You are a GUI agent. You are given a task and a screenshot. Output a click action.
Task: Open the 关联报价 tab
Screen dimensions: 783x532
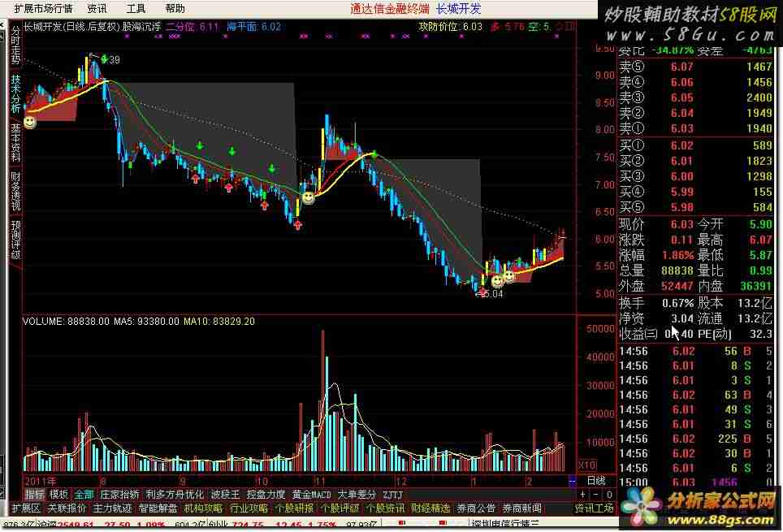pos(67,508)
